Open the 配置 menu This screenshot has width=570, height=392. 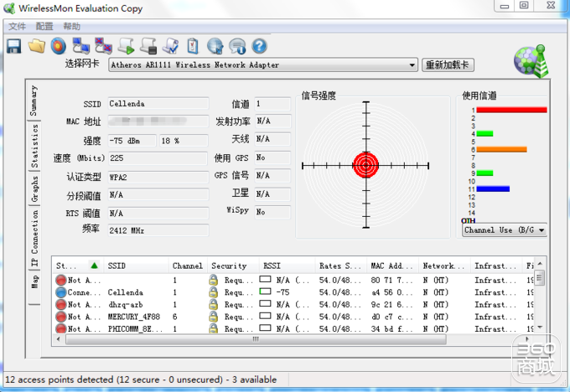click(x=44, y=27)
